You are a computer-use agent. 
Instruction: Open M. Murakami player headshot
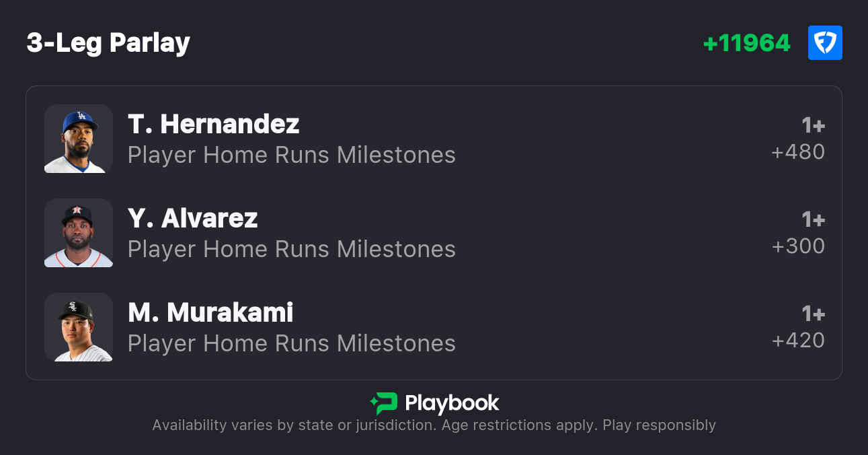79,327
